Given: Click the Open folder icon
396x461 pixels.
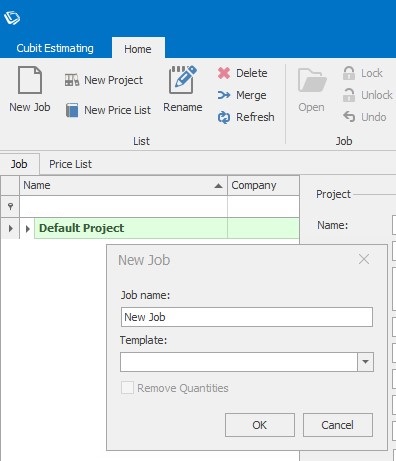Looking at the screenshot, I should 312,80.
